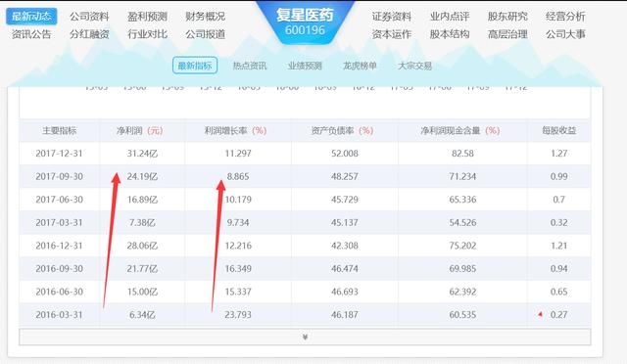The height and width of the screenshot is (364, 627).
Task: Open 资讯公告 link
Action: pyautogui.click(x=31, y=34)
